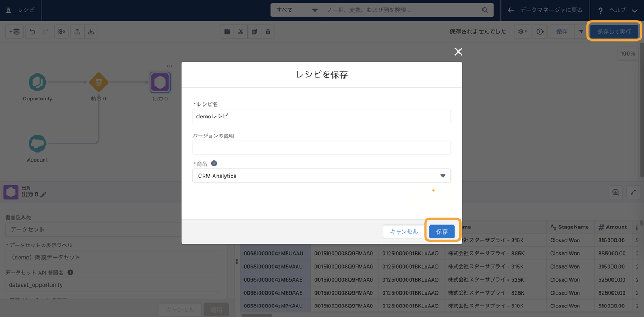Click the preview table horizontal scrollbar
Image resolution: width=644 pixels, height=317 pixels.
coord(257,315)
